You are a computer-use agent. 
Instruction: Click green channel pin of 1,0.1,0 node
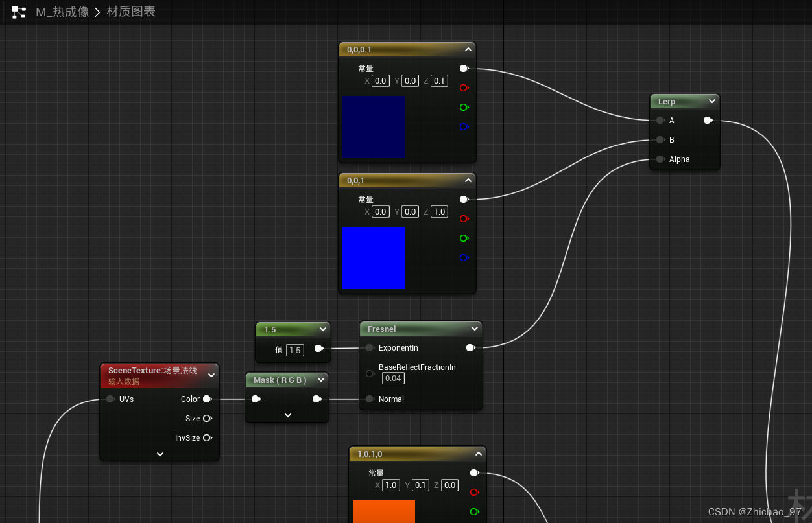[474, 511]
